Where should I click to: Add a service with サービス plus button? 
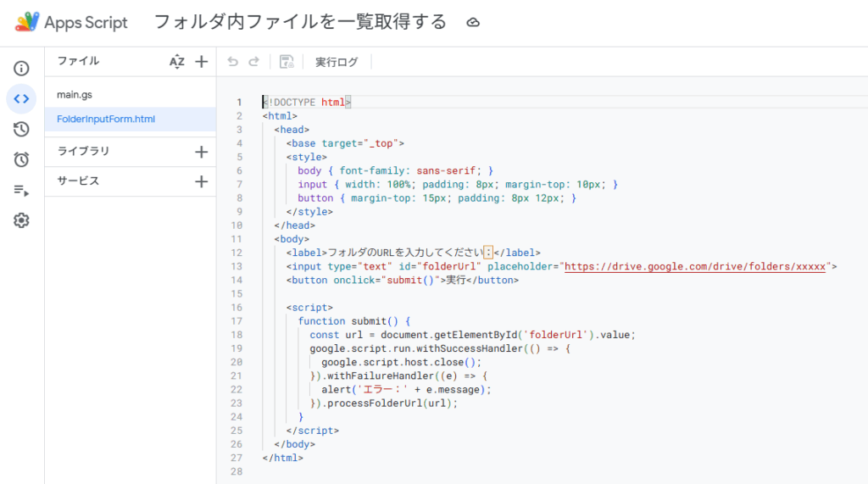click(201, 181)
